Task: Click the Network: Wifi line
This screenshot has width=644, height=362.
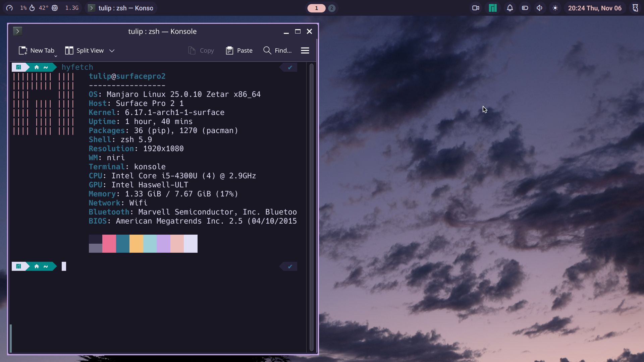Action: [118, 203]
